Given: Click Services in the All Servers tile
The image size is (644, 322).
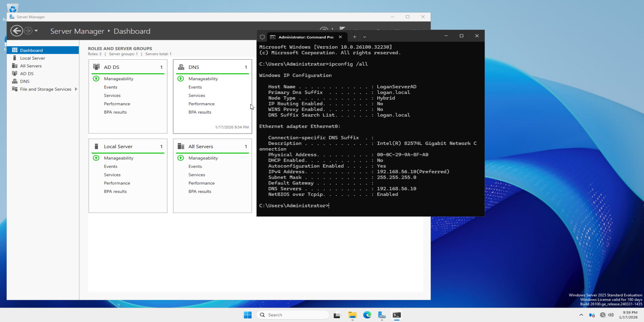Looking at the screenshot, I should click(x=197, y=175).
